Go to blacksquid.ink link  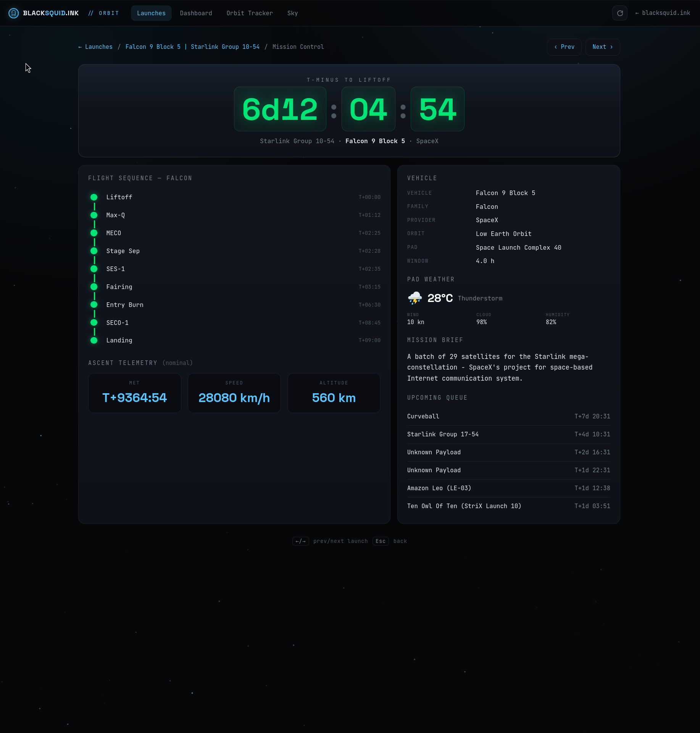tap(663, 13)
